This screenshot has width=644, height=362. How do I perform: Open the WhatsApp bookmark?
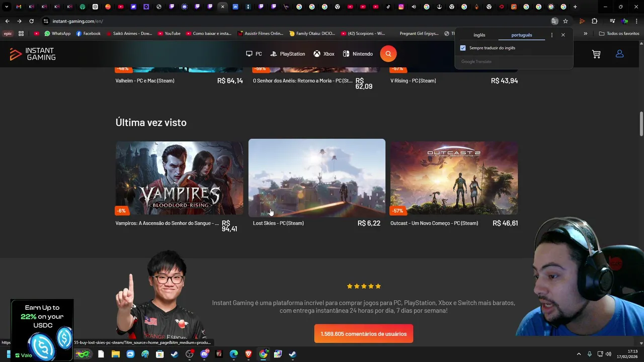(57, 34)
